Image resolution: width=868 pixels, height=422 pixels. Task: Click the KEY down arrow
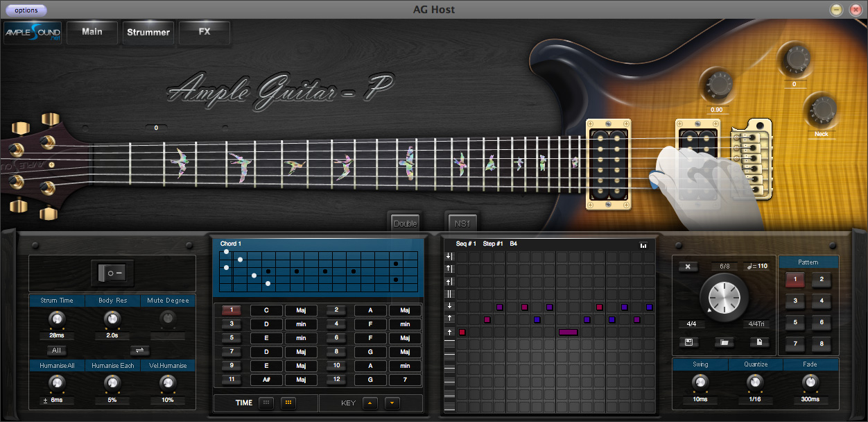392,403
